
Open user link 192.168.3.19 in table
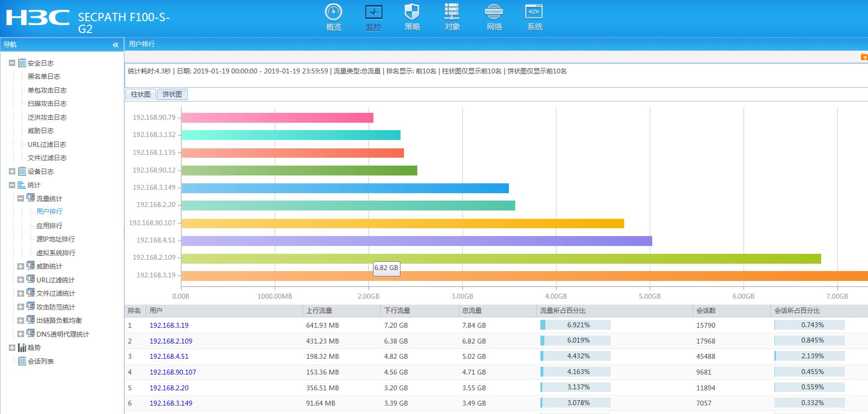pos(169,325)
